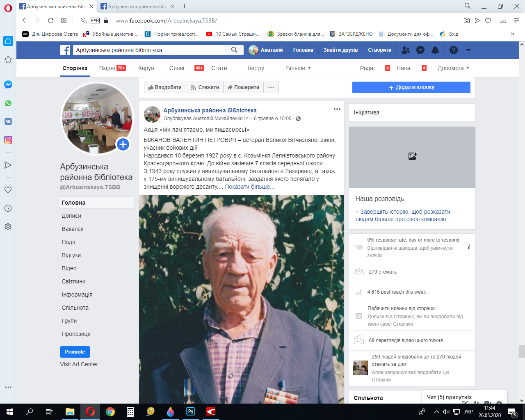This screenshot has height=420, width=525.
Task: Toggle the Вподобати like button on page
Action: pos(165,87)
